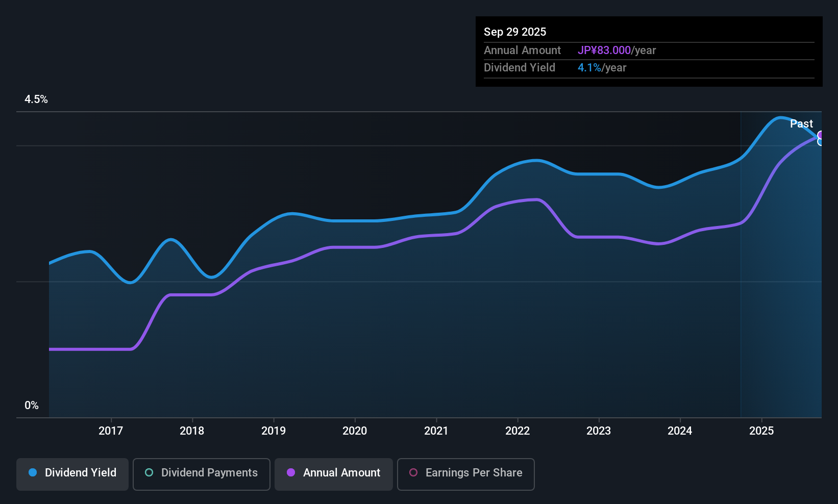The image size is (838, 504).
Task: Click the 2023 year label
Action: tap(599, 431)
